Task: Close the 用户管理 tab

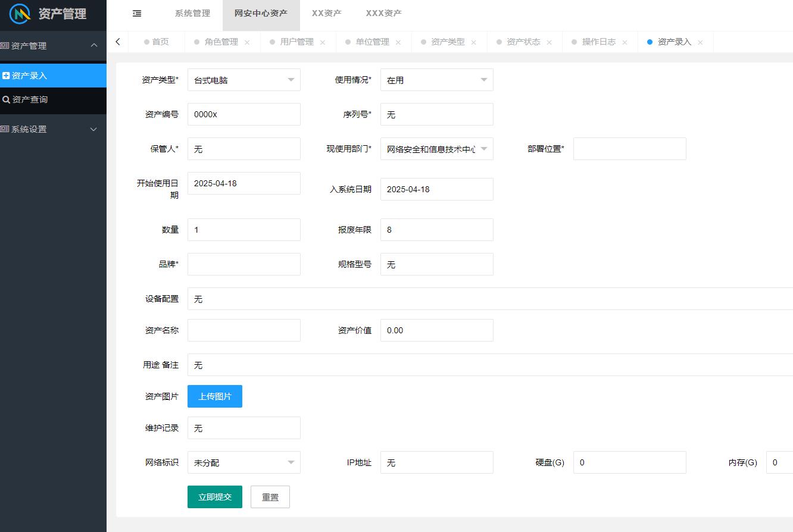Action: (x=323, y=42)
